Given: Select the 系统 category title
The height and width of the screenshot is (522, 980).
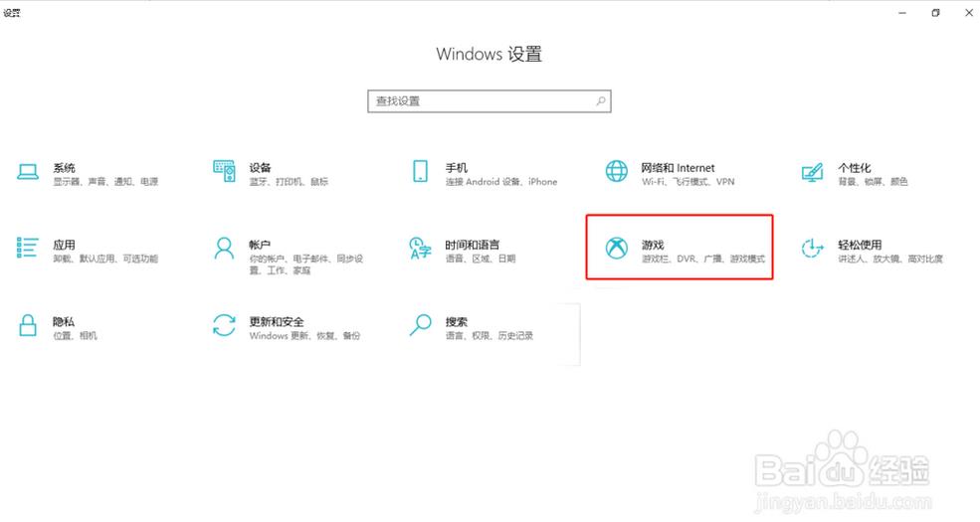Looking at the screenshot, I should tap(65, 167).
